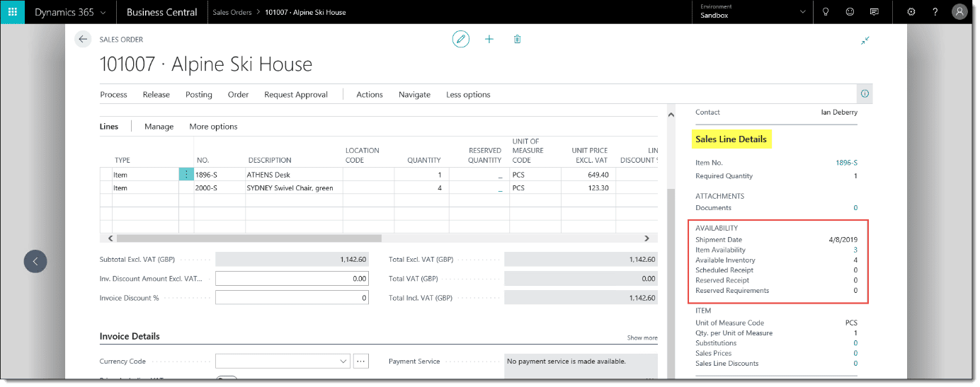The height and width of the screenshot is (387, 980).
Task: Click the quantity 4 cell
Action: coord(418,187)
